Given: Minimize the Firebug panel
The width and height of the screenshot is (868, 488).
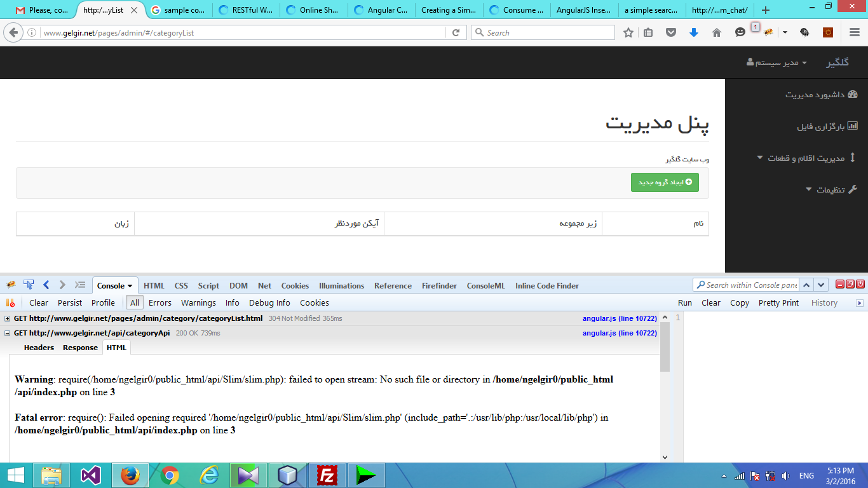Looking at the screenshot, I should click(x=840, y=285).
